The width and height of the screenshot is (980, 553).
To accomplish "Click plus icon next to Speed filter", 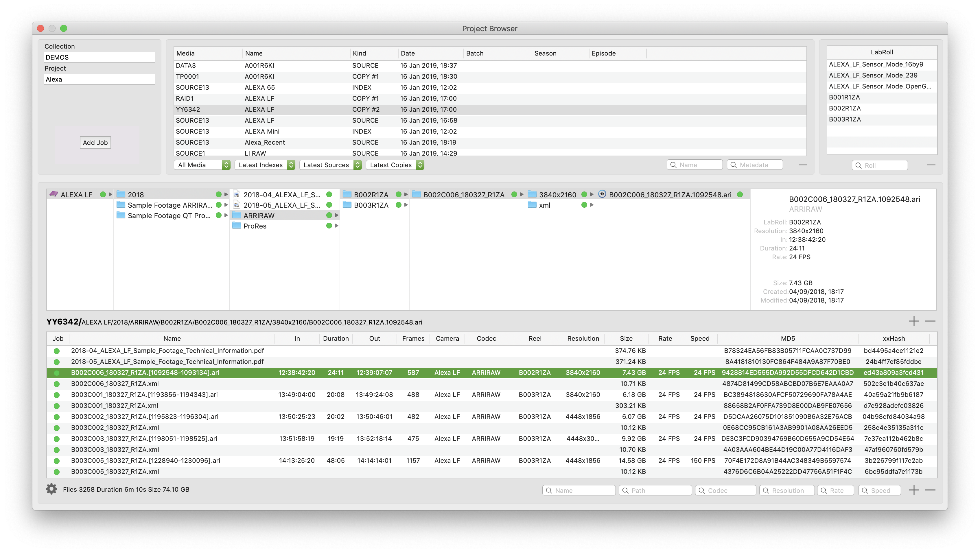I will coord(914,490).
